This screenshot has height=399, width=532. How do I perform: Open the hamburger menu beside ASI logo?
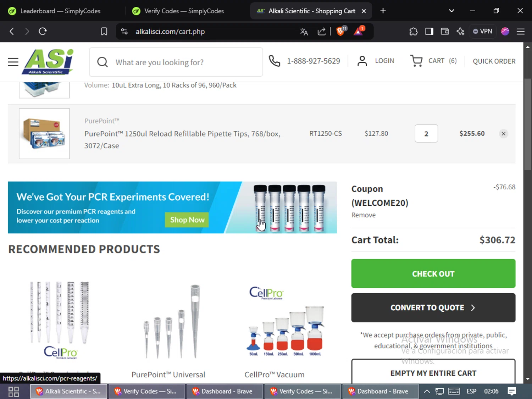click(x=13, y=62)
